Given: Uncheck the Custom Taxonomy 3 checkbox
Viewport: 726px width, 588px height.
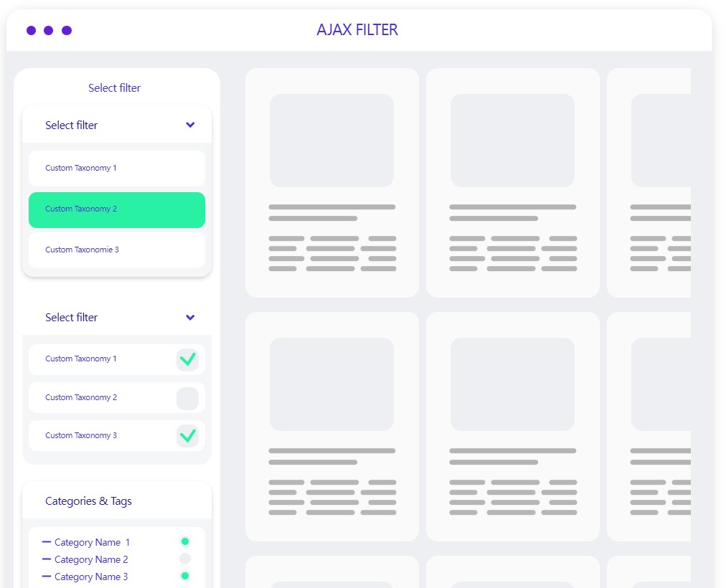Looking at the screenshot, I should tap(187, 436).
